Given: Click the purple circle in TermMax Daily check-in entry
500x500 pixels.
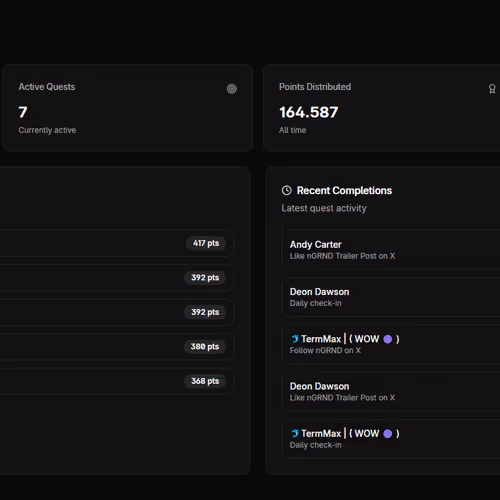Looking at the screenshot, I should (387, 433).
